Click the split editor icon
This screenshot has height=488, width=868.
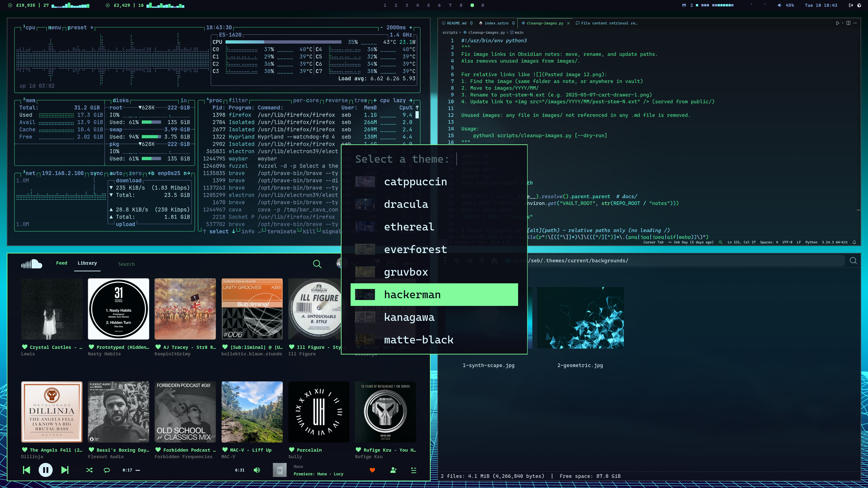[849, 23]
